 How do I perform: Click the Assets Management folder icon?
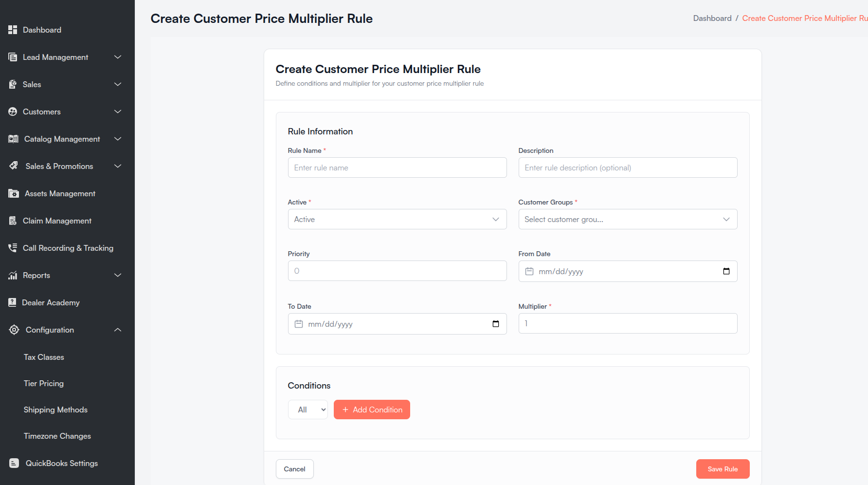14,193
